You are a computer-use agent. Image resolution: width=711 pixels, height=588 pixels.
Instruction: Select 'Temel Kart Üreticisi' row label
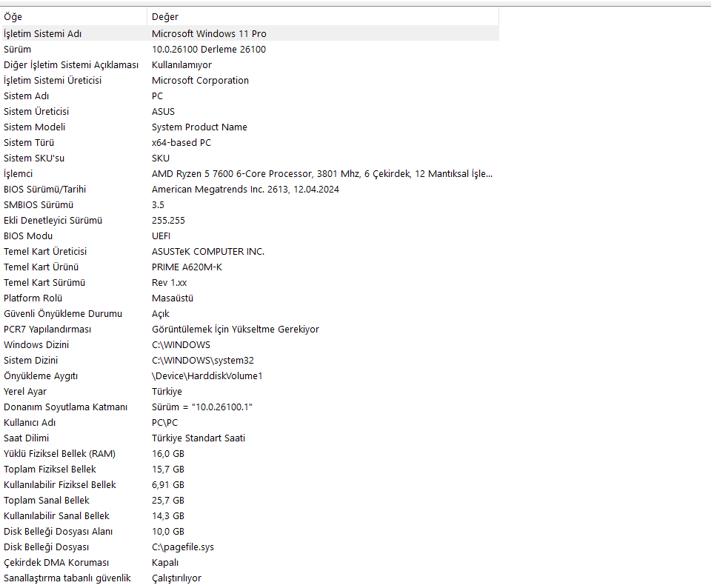click(x=45, y=252)
